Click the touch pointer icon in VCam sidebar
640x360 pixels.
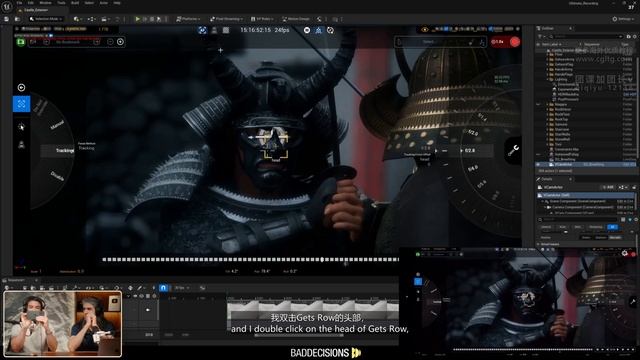21,127
